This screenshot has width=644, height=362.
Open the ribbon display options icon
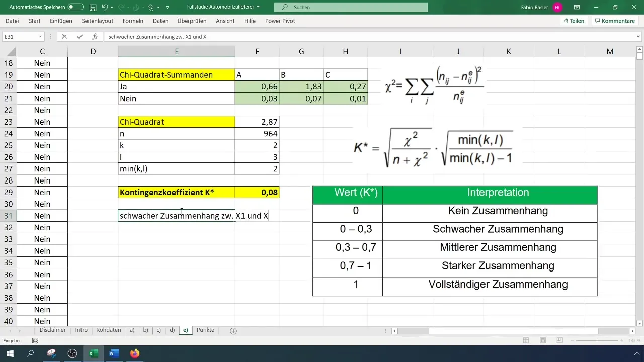tap(577, 7)
